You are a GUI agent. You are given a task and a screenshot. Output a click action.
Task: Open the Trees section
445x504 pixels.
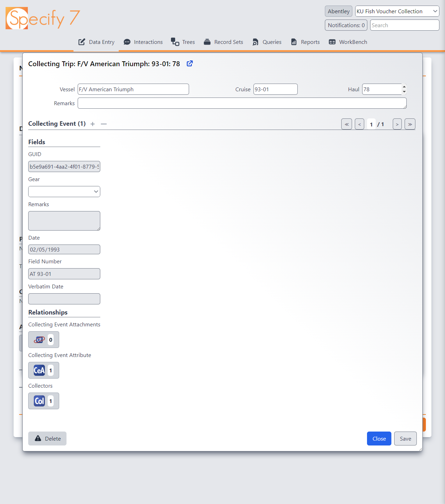[x=175, y=42]
